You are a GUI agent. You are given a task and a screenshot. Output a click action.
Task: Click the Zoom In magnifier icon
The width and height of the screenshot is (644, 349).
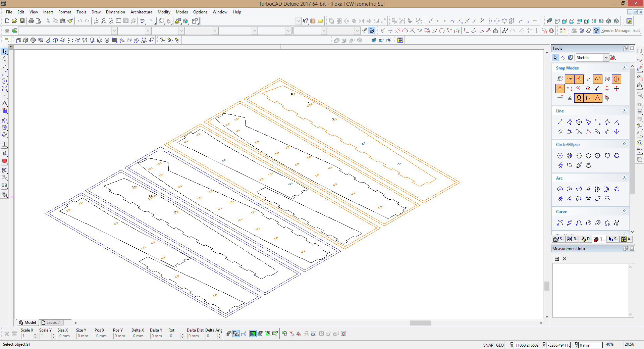(x=96, y=21)
